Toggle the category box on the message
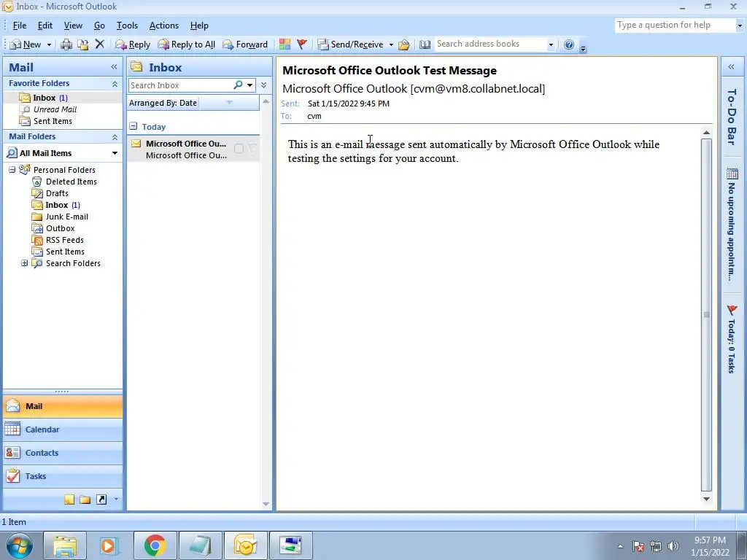Viewport: 747px width, 560px height. click(239, 149)
